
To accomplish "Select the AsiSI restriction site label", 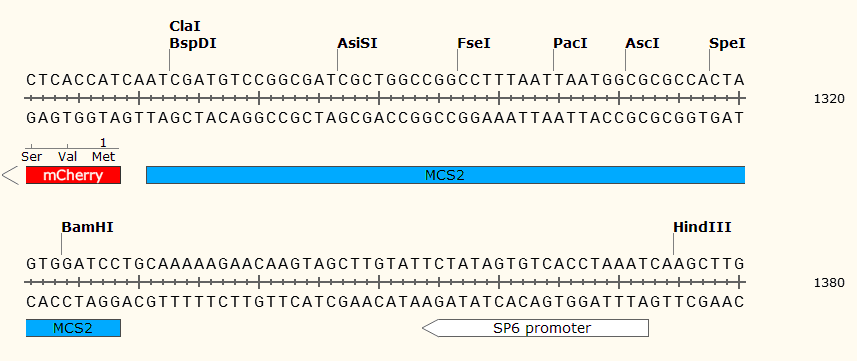I will click(357, 43).
